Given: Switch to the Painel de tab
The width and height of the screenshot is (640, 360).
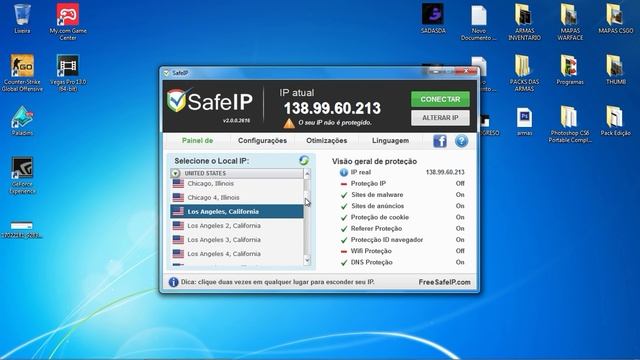Looking at the screenshot, I should [x=198, y=140].
